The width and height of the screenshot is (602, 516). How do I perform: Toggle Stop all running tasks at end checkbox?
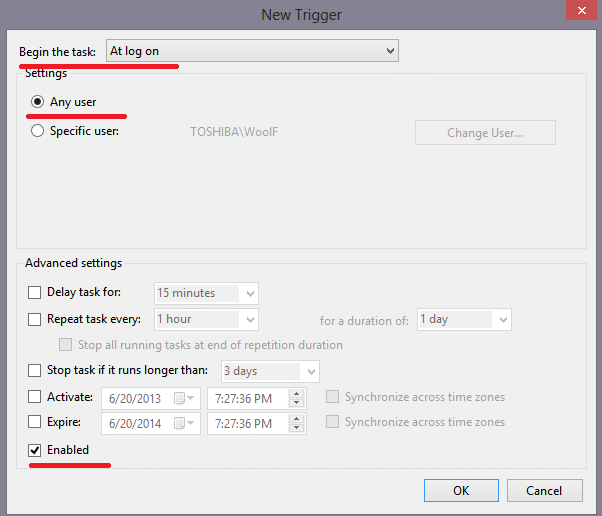point(65,344)
